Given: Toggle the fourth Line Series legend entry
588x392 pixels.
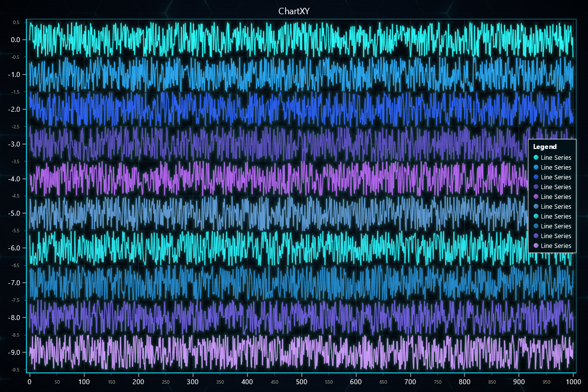Looking at the screenshot, I should click(552, 187).
